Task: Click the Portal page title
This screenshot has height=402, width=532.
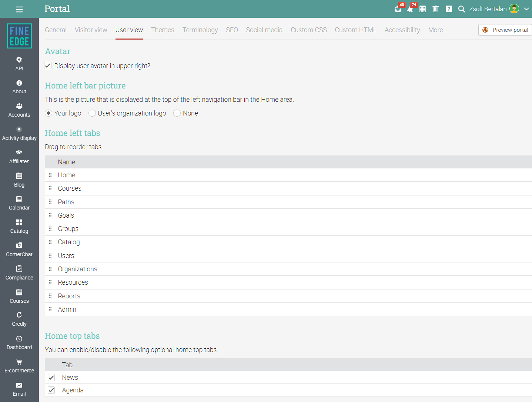Action: click(57, 9)
